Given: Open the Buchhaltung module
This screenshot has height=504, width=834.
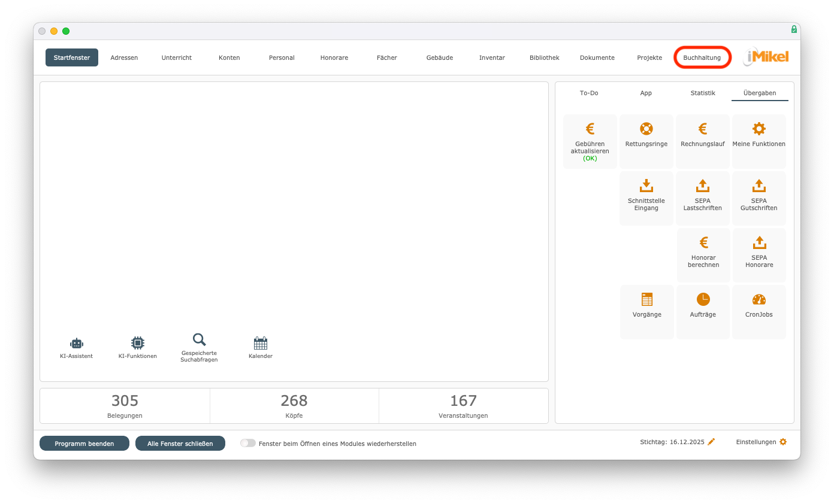Looking at the screenshot, I should 702,57.
